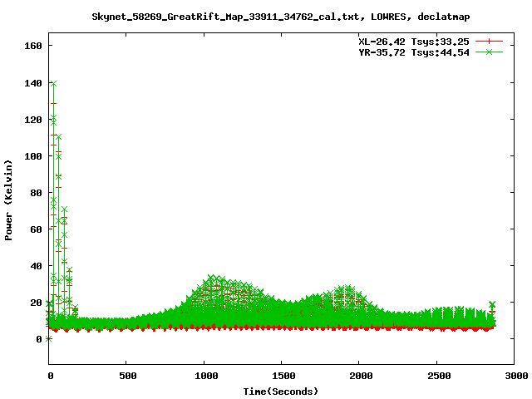The width and height of the screenshot is (532, 399).
Task: Click the x-axis tick label 1500
Action: tap(284, 376)
